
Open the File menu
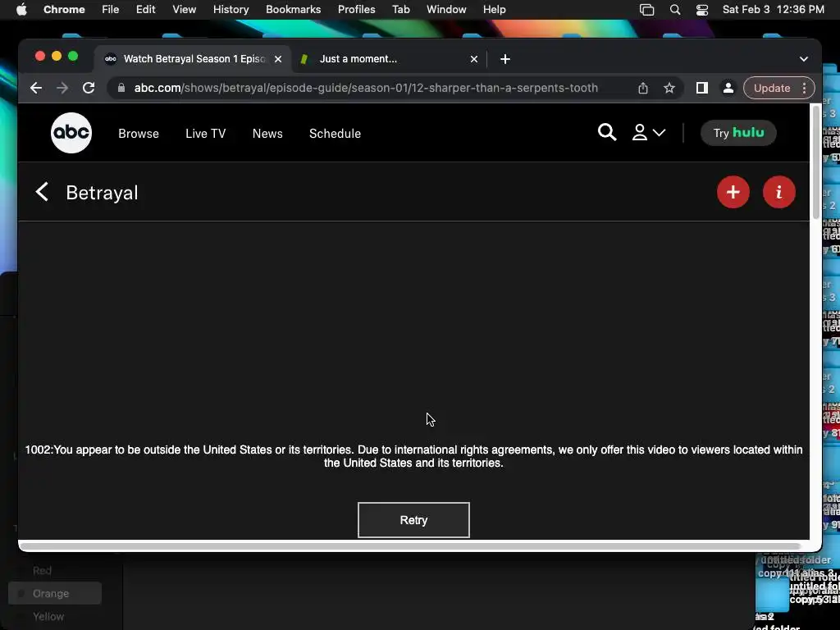point(111,10)
